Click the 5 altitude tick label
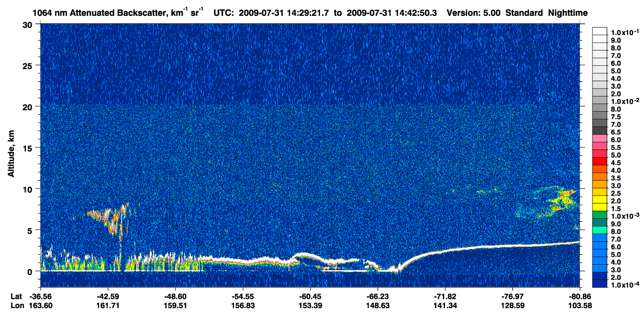Screen dimensions: 644x330 click(30, 230)
